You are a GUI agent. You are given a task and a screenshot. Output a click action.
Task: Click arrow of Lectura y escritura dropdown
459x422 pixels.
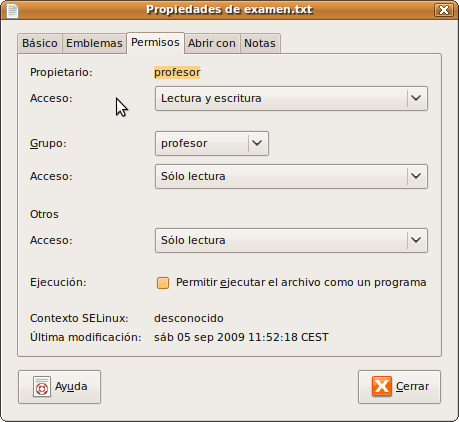(416, 98)
